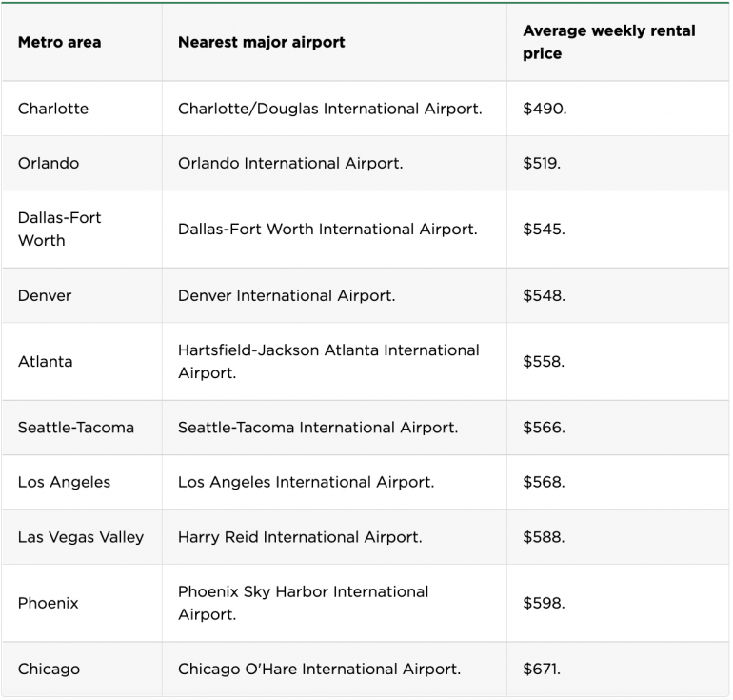Click the Las Vegas Valley cell
Image resolution: width=733 pixels, height=700 pixels.
click(x=81, y=537)
